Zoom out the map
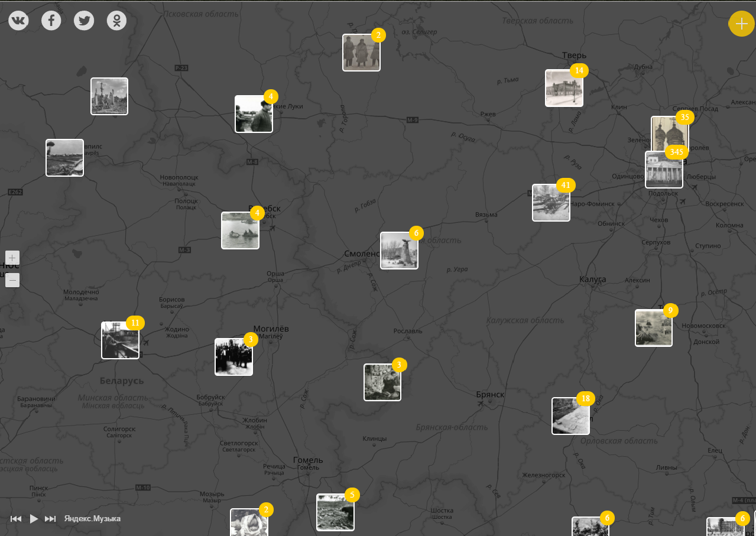This screenshot has height=536, width=756. (12, 280)
